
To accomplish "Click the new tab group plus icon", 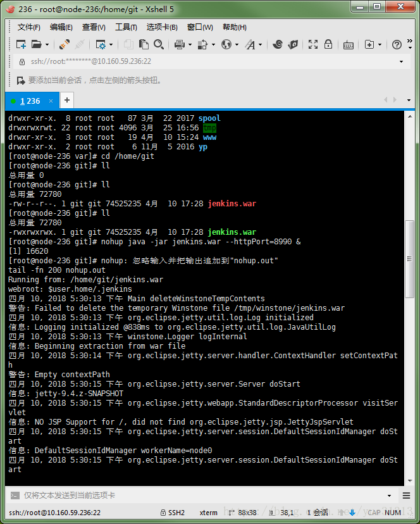I will 369,44.
